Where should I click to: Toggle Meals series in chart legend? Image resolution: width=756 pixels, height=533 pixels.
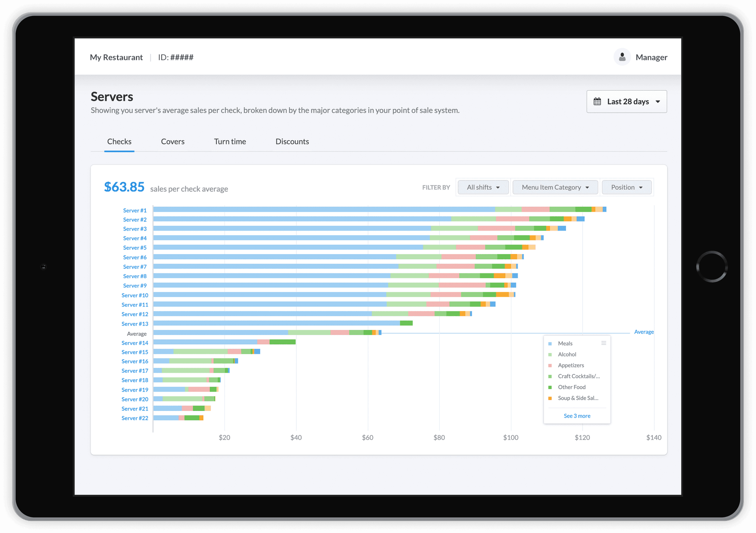(x=565, y=344)
